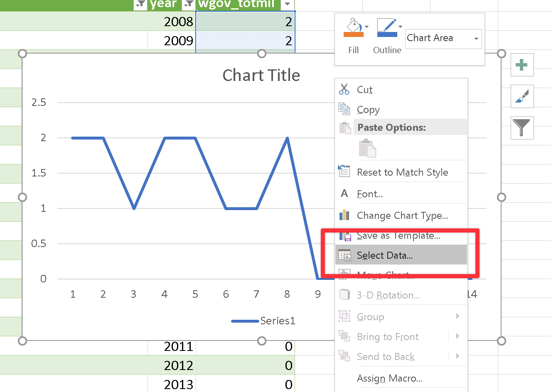Click the clipboard paste option icon
This screenshot has height=392, width=551.
click(367, 149)
